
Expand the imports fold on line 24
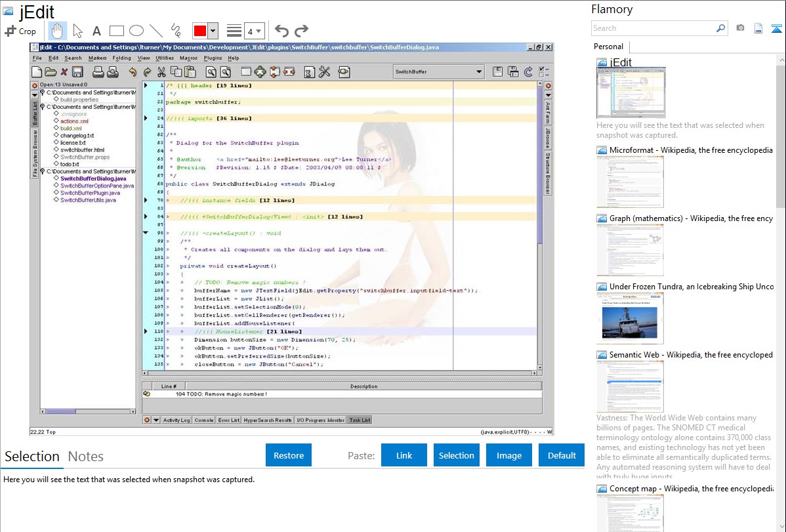[146, 118]
